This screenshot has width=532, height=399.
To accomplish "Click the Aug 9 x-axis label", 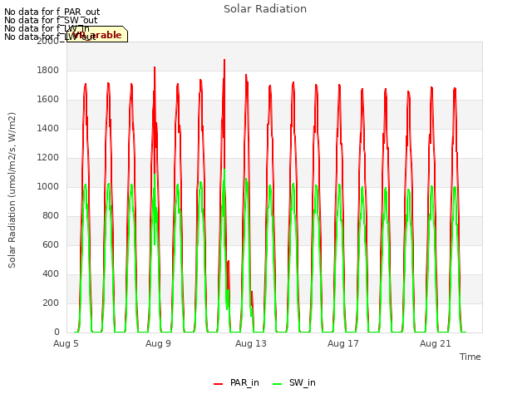I will (158, 343).
